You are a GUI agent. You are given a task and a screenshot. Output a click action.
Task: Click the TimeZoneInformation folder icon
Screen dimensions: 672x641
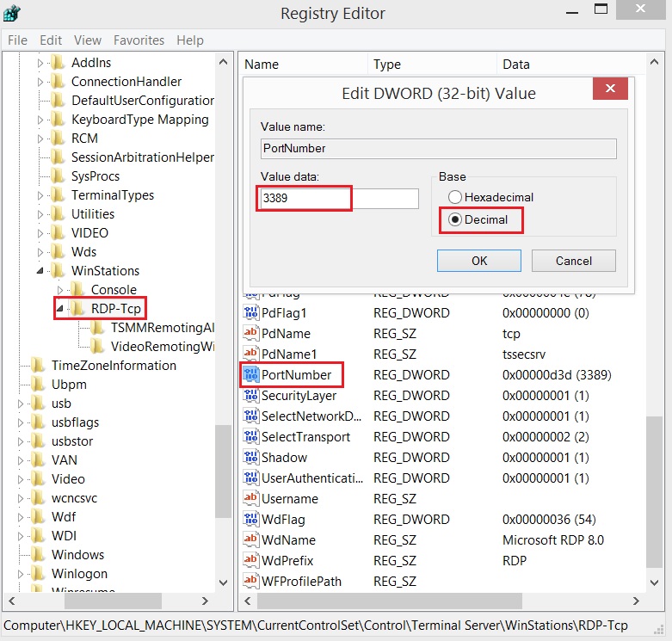[x=38, y=366]
